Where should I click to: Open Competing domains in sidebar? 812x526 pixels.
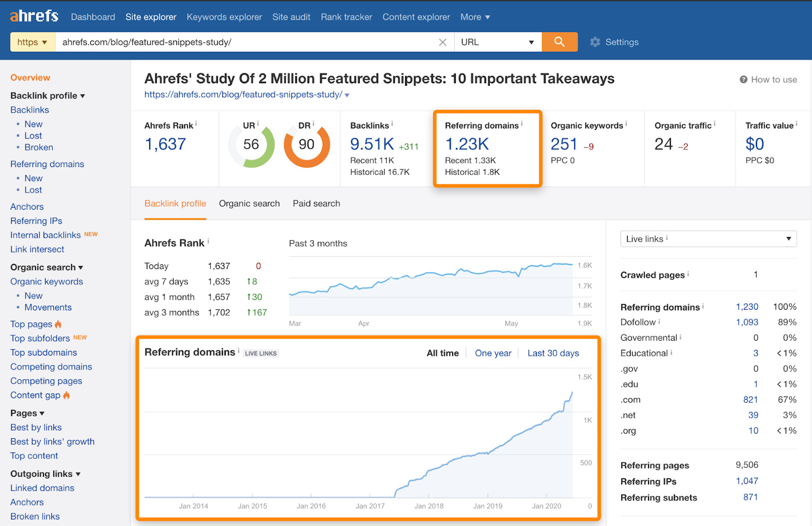click(x=51, y=367)
